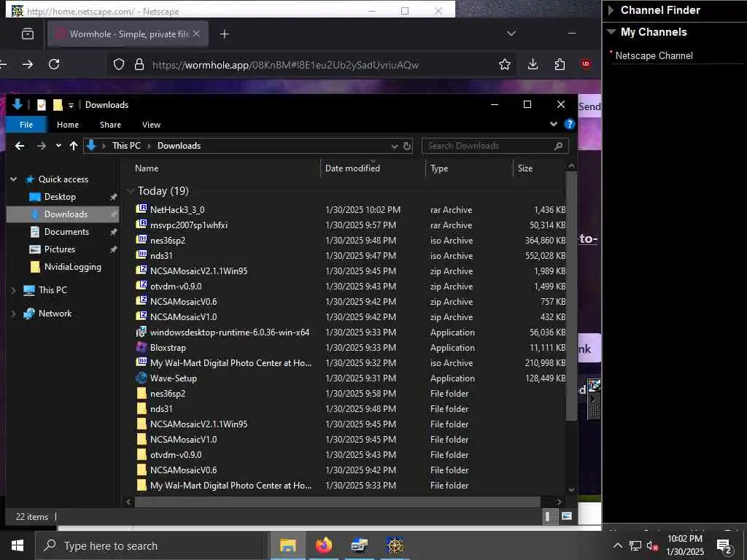747x560 pixels.
Task: Select the nds31 iso archive icon
Action: (142, 254)
